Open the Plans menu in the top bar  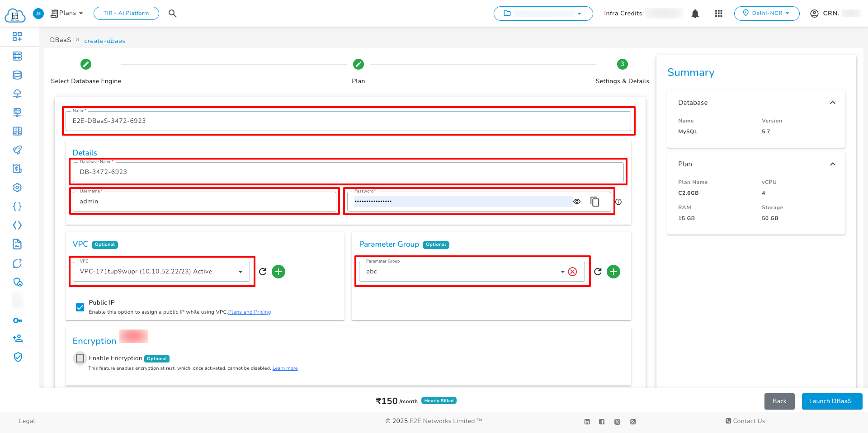pos(66,13)
